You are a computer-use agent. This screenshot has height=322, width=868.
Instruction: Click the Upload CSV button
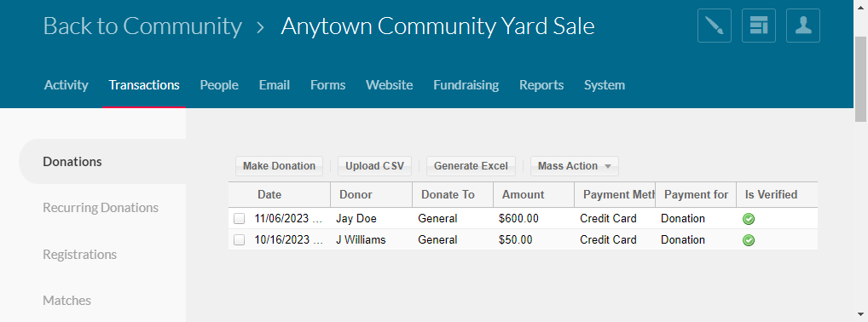click(375, 166)
